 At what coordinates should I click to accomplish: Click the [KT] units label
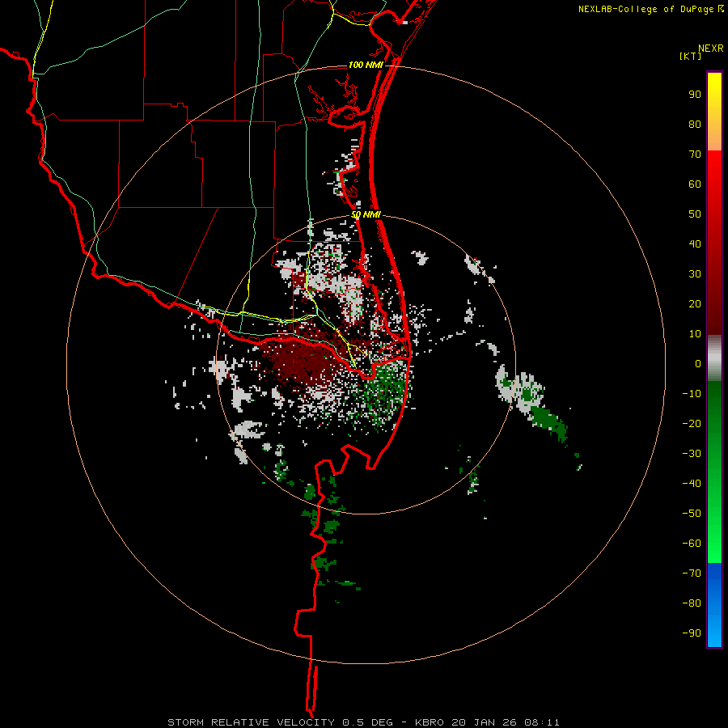tap(691, 56)
